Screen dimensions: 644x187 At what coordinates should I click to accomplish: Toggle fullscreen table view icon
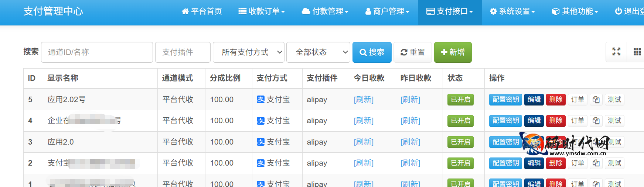point(616,52)
